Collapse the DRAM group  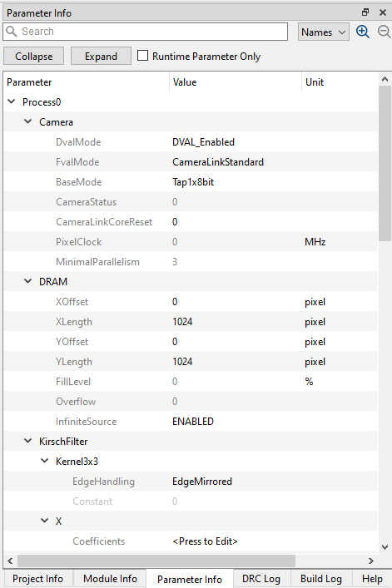[28, 281]
